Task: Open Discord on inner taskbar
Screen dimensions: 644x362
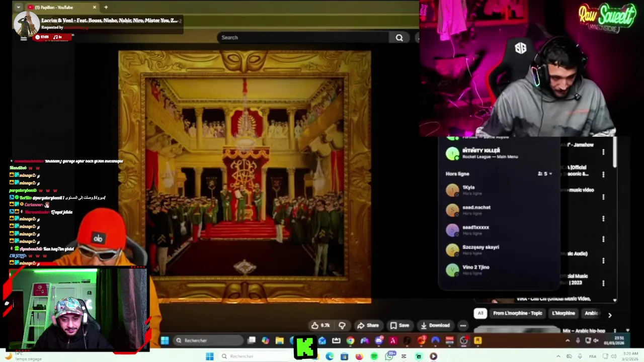Action: (x=379, y=340)
